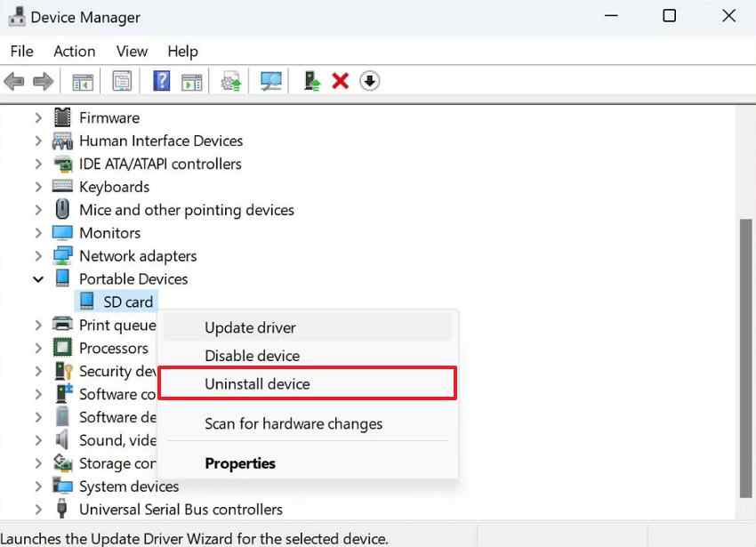Click the Back arrow in the toolbar
This screenshot has height=547, width=756.
pyautogui.click(x=14, y=81)
